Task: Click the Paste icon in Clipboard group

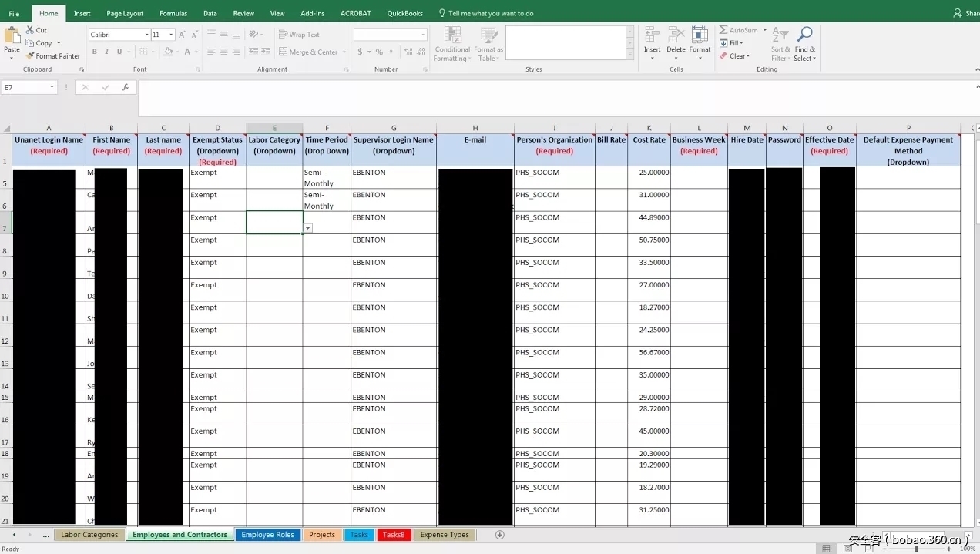Action: tap(12, 35)
